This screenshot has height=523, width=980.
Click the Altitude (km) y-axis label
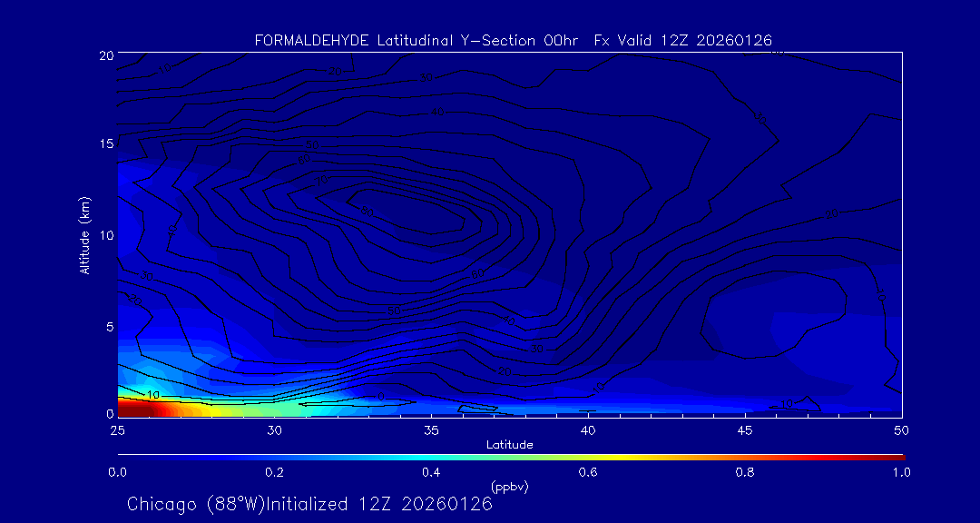tap(85, 234)
